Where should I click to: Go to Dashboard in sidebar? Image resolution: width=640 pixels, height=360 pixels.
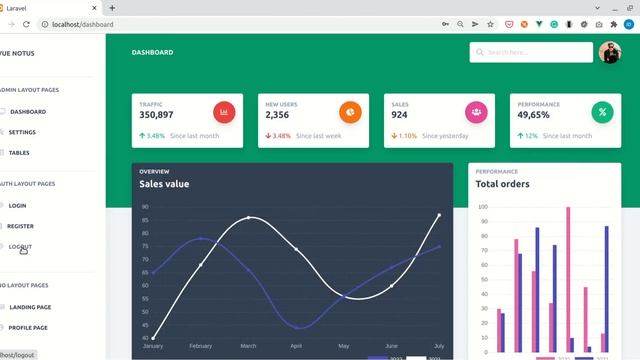(x=28, y=111)
